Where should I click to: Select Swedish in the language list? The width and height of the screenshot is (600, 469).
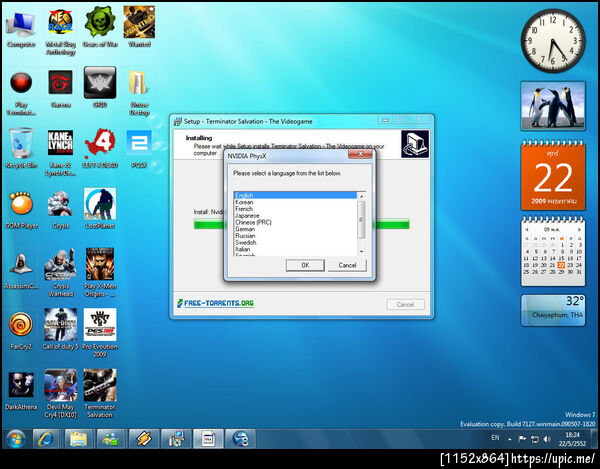[x=295, y=242]
